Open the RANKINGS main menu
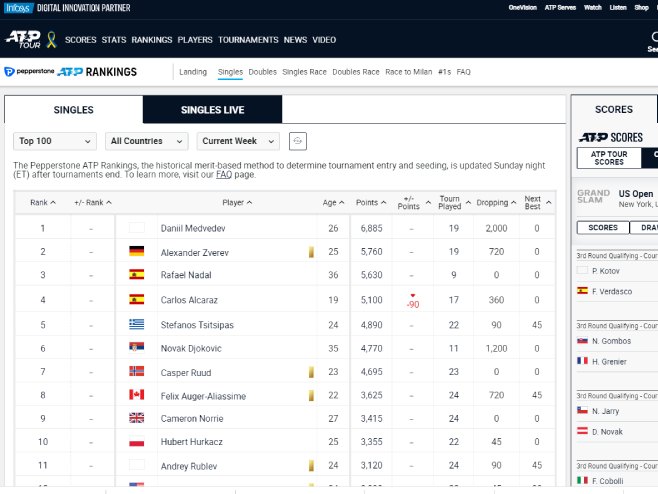This screenshot has width=658, height=494. click(152, 40)
